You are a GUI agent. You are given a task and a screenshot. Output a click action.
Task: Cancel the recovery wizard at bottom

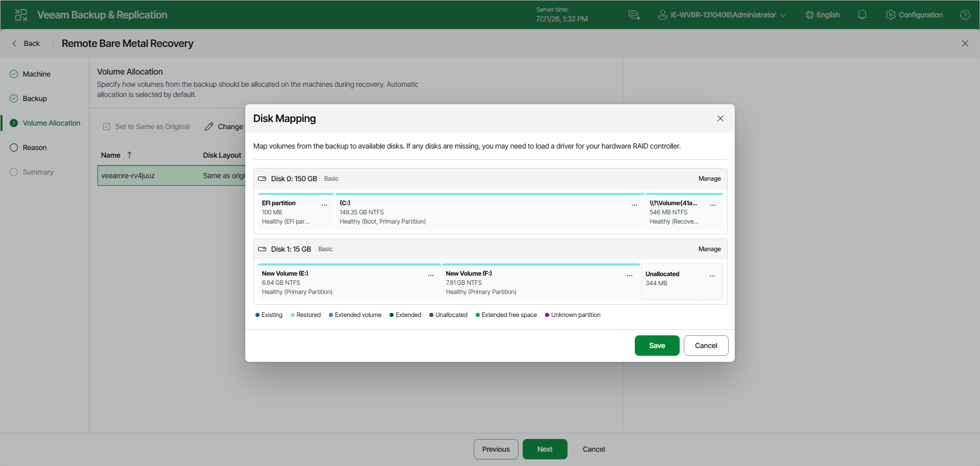point(594,449)
